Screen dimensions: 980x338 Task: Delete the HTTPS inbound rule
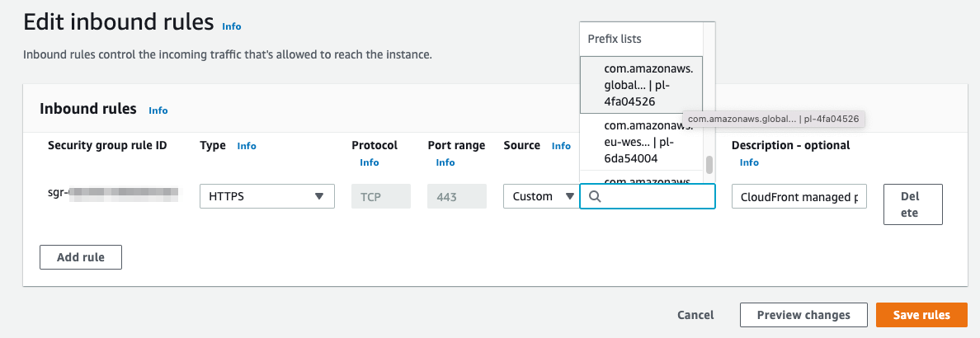[912, 204]
